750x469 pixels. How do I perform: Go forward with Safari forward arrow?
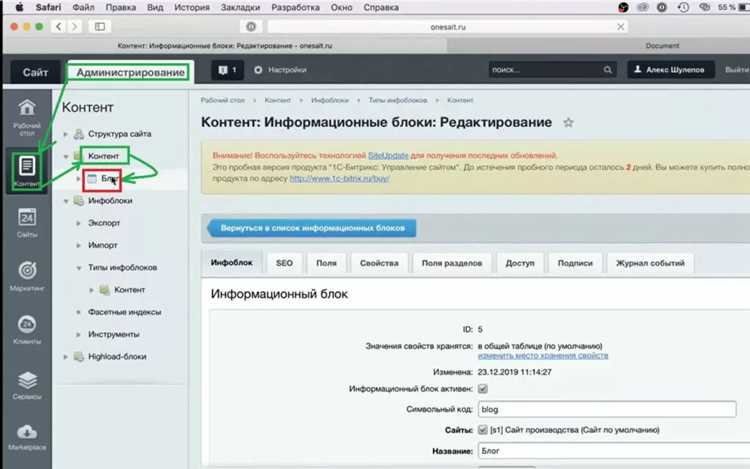(x=75, y=27)
